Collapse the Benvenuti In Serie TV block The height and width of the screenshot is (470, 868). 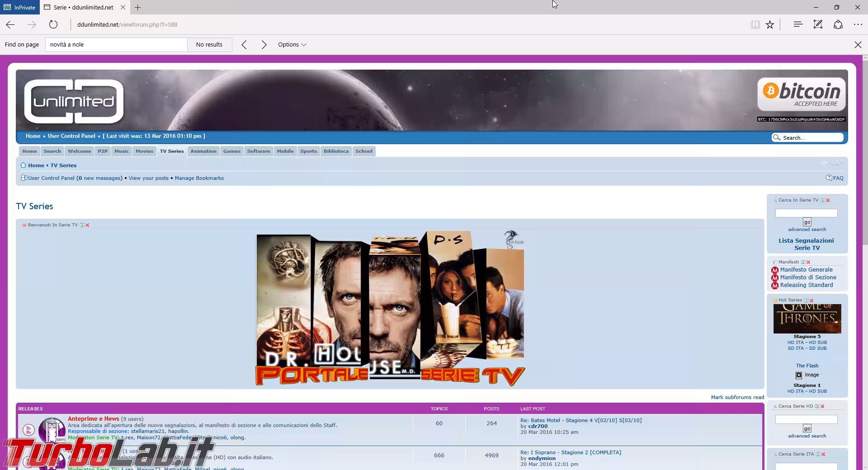[82, 225]
